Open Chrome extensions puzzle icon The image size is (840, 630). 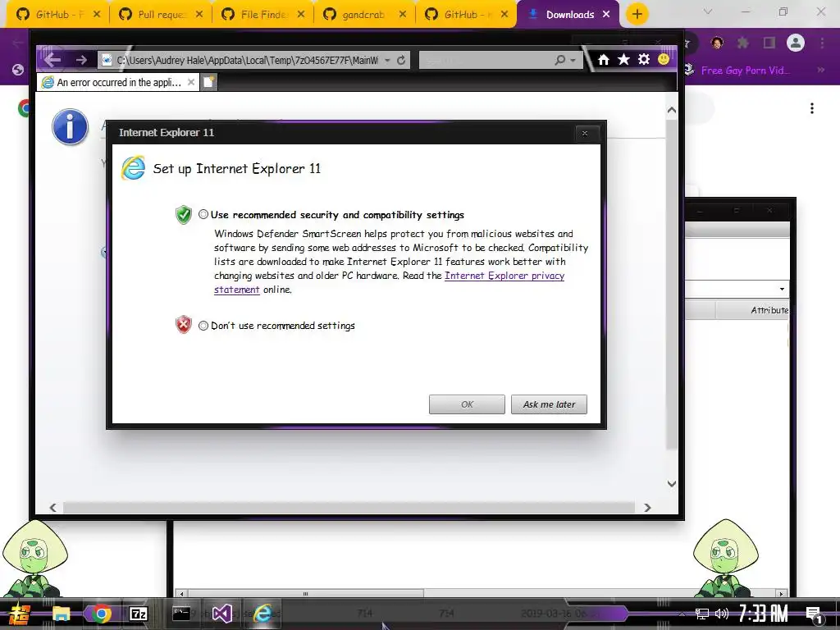point(742,43)
